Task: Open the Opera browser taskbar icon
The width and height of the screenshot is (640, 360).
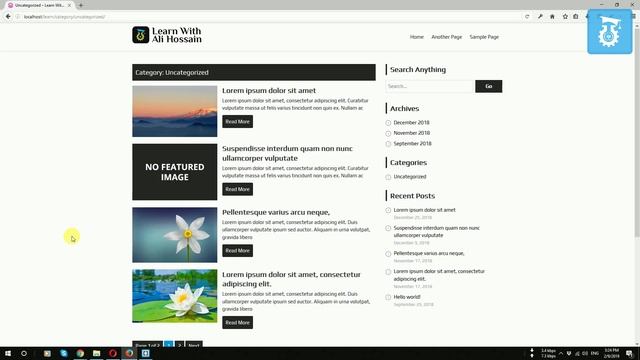Action: click(113, 353)
